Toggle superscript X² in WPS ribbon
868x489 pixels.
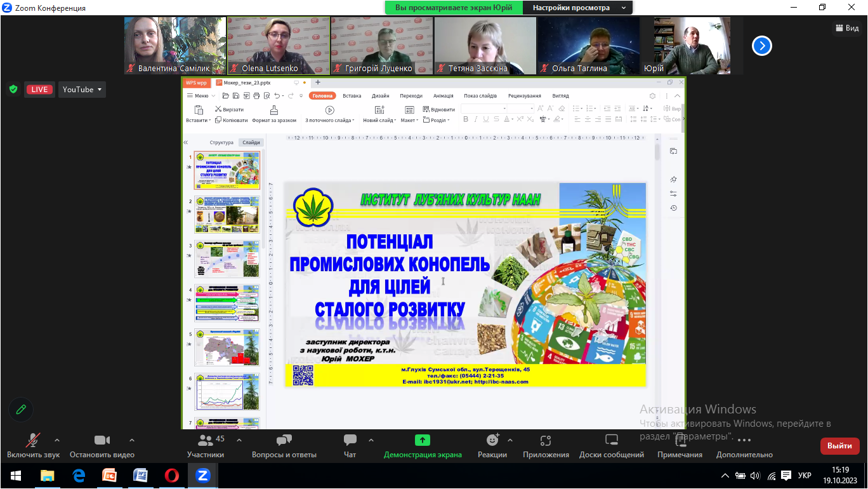[520, 119]
